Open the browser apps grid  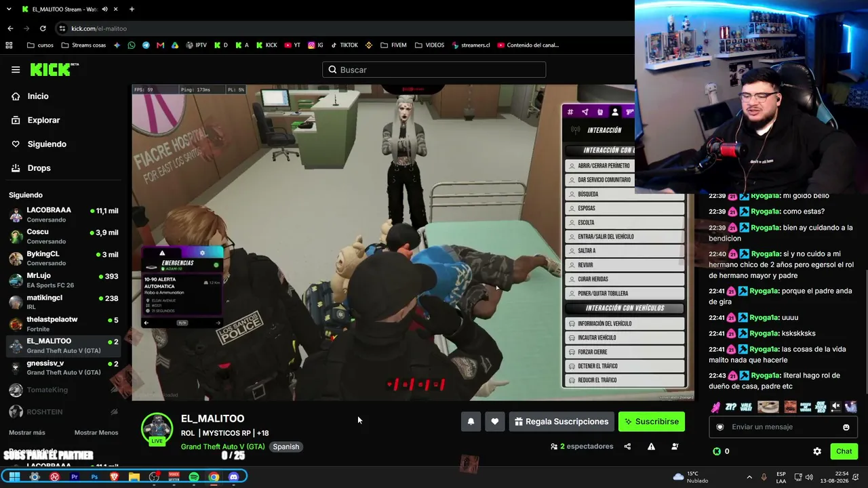pyautogui.click(x=9, y=45)
